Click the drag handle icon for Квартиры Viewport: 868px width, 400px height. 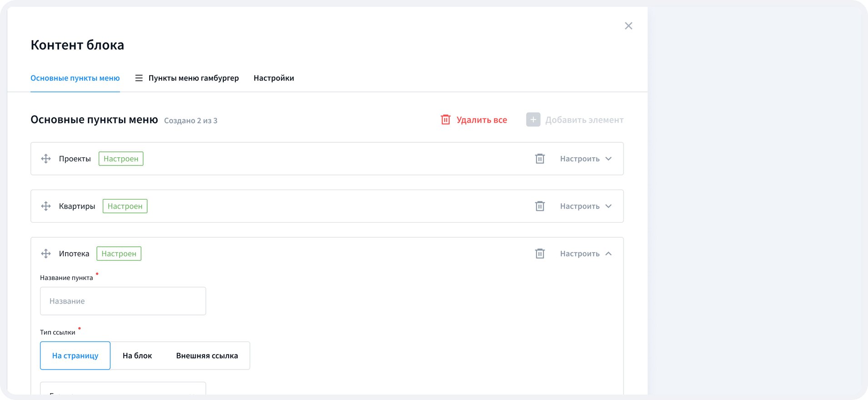(x=46, y=206)
